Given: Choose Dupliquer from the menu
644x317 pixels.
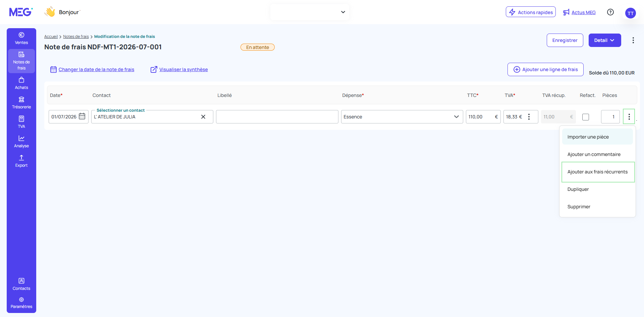Looking at the screenshot, I should (597, 189).
